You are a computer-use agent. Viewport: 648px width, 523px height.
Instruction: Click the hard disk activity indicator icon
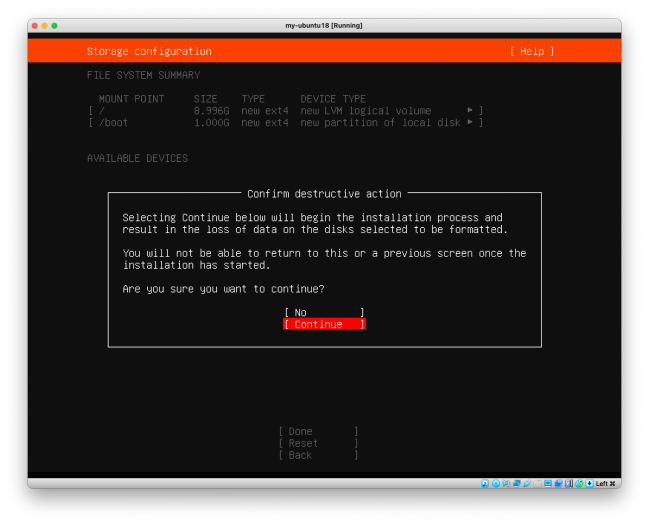coord(485,483)
